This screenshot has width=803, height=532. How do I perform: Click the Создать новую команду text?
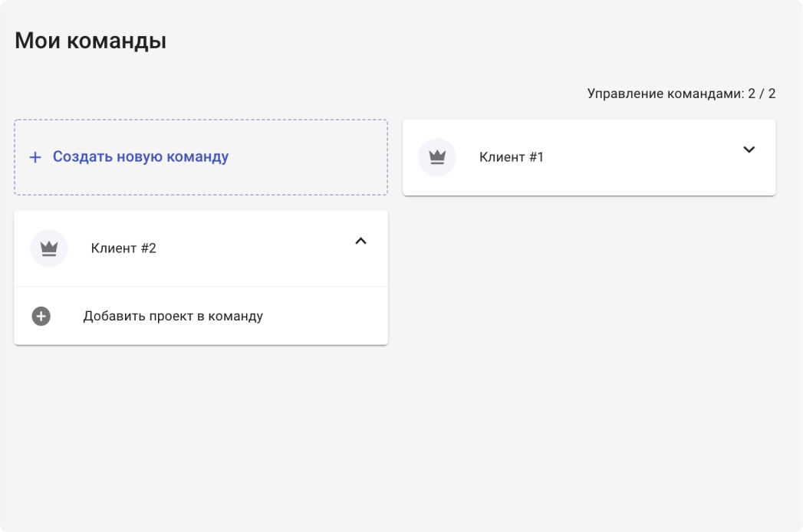pos(140,157)
